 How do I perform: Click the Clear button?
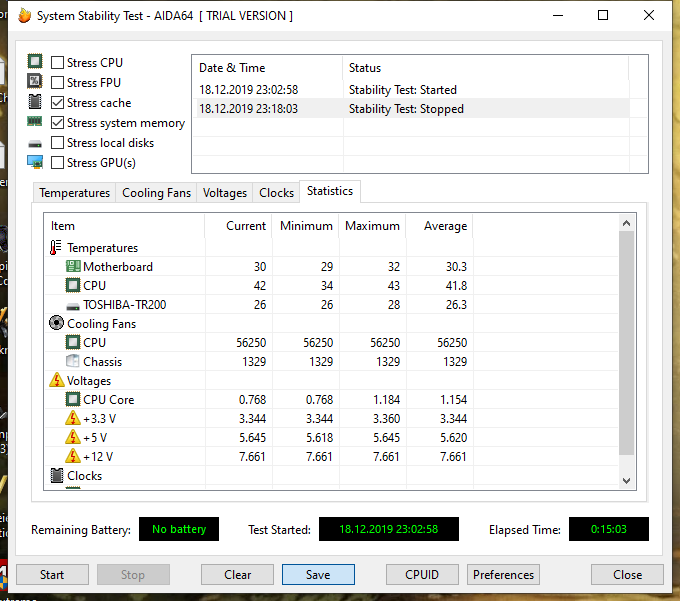coord(237,575)
